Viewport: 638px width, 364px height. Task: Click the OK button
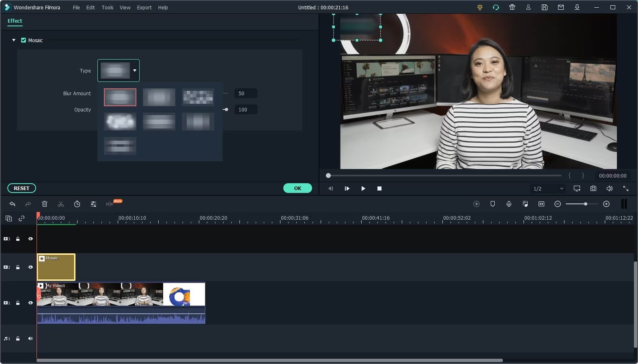pyautogui.click(x=297, y=188)
